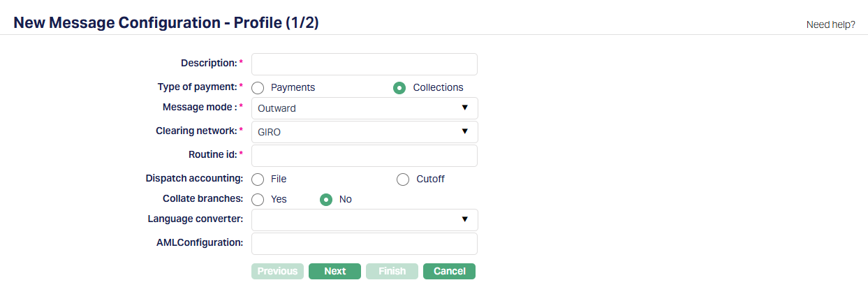Set Collate branches to Yes

pos(258,200)
